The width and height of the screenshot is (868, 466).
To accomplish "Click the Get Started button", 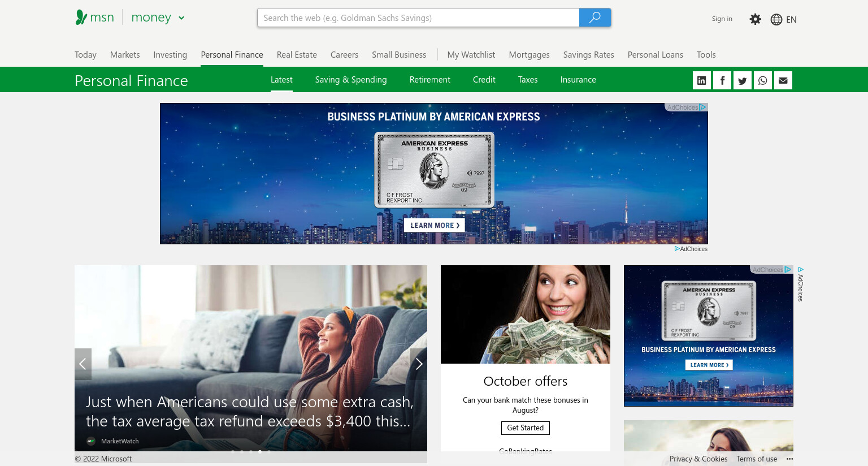I will click(526, 428).
